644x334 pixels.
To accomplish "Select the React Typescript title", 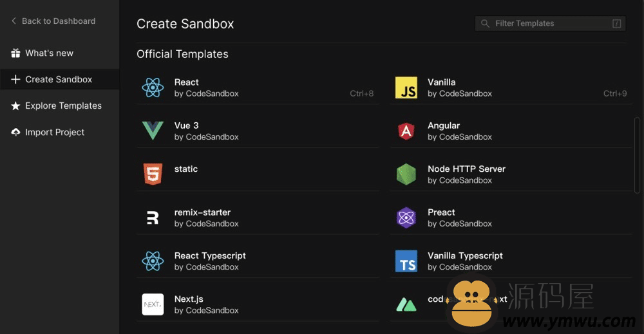I will click(210, 255).
